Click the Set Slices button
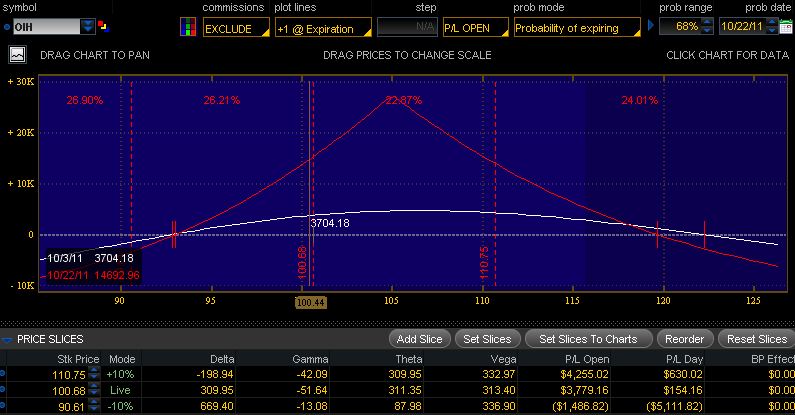 (x=487, y=339)
